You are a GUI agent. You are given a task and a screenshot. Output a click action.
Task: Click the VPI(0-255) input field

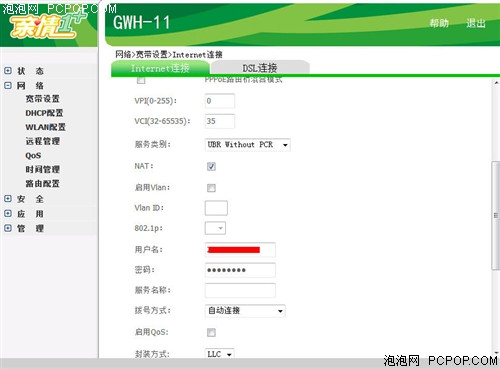point(220,101)
